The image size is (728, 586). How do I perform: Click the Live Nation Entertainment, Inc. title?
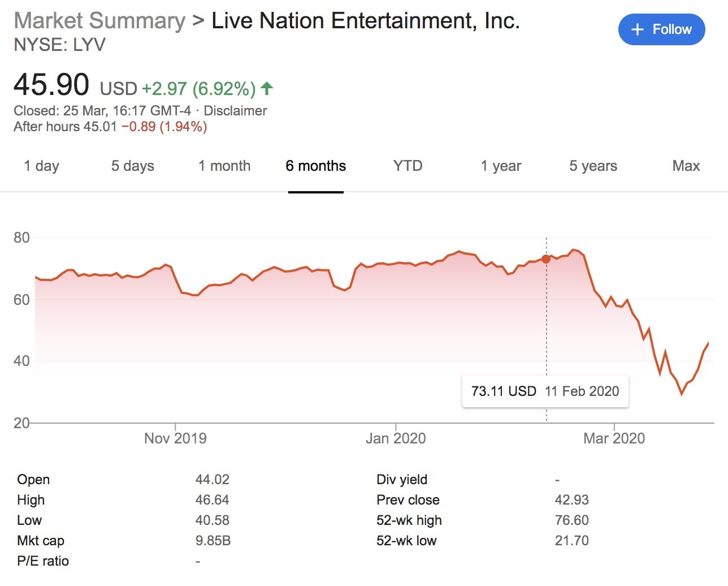pos(365,21)
